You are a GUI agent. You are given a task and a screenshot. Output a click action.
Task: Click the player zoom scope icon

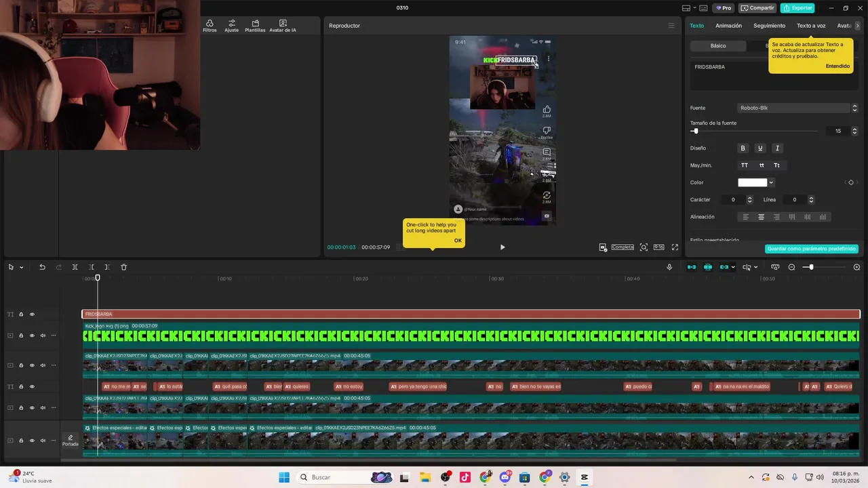644,247
